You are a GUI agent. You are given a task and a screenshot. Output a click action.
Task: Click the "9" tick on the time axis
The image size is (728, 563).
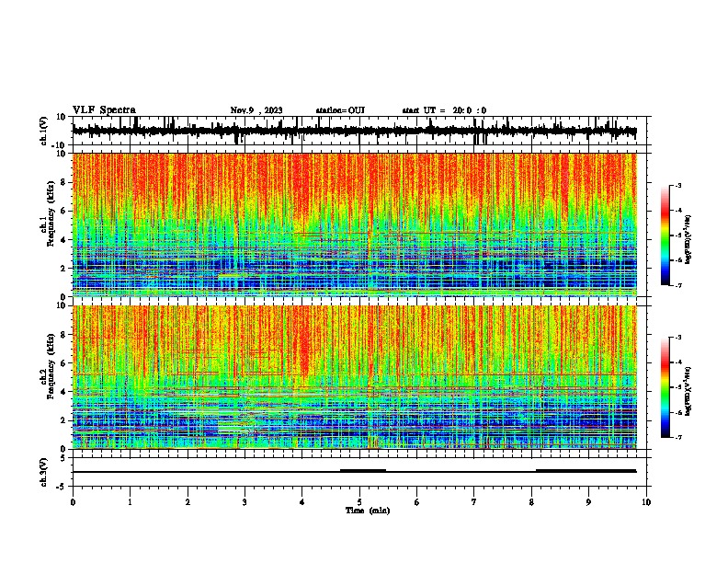[x=588, y=502]
